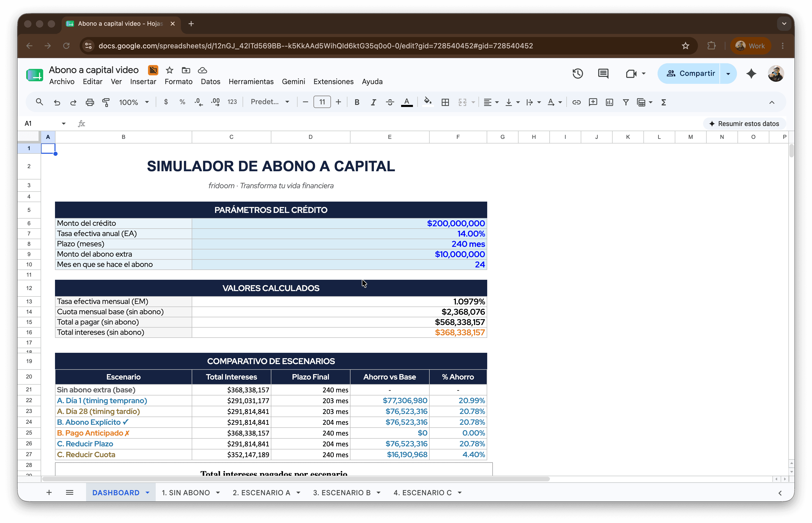Image resolution: width=812 pixels, height=523 pixels.
Task: Open the borders tool
Action: (x=445, y=102)
